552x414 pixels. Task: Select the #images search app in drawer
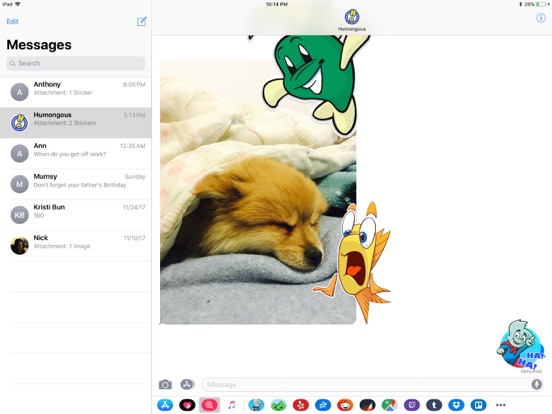pos(209,405)
